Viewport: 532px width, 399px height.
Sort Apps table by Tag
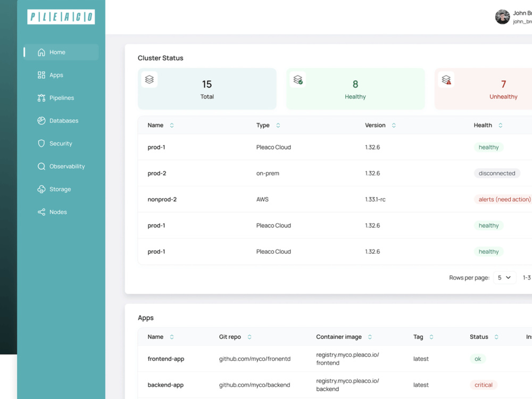(431, 337)
